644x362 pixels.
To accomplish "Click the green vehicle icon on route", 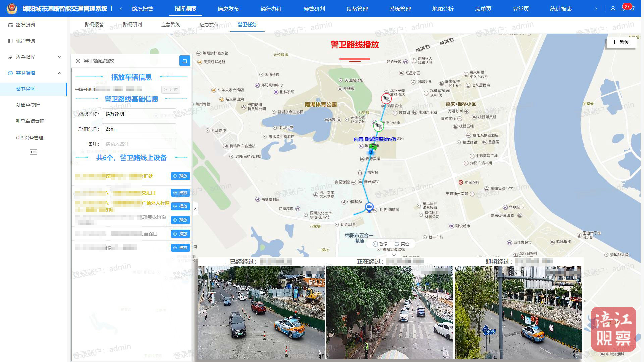I will [x=373, y=146].
